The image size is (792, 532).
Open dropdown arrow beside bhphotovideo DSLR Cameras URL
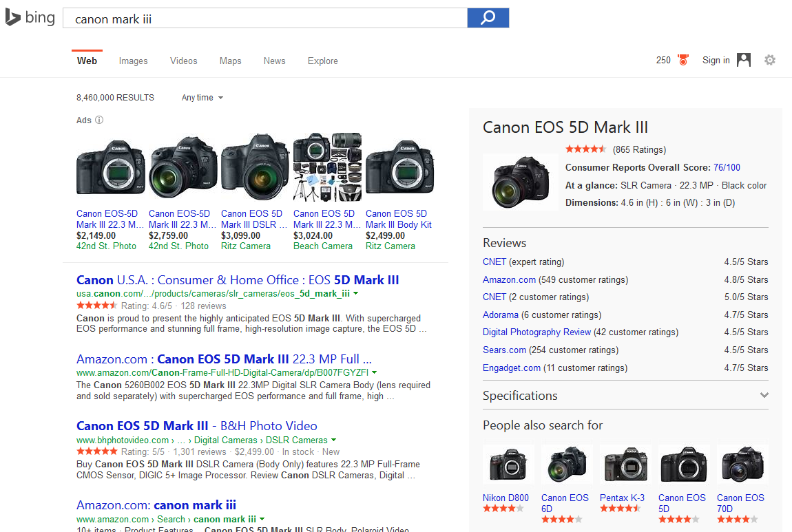pos(334,440)
